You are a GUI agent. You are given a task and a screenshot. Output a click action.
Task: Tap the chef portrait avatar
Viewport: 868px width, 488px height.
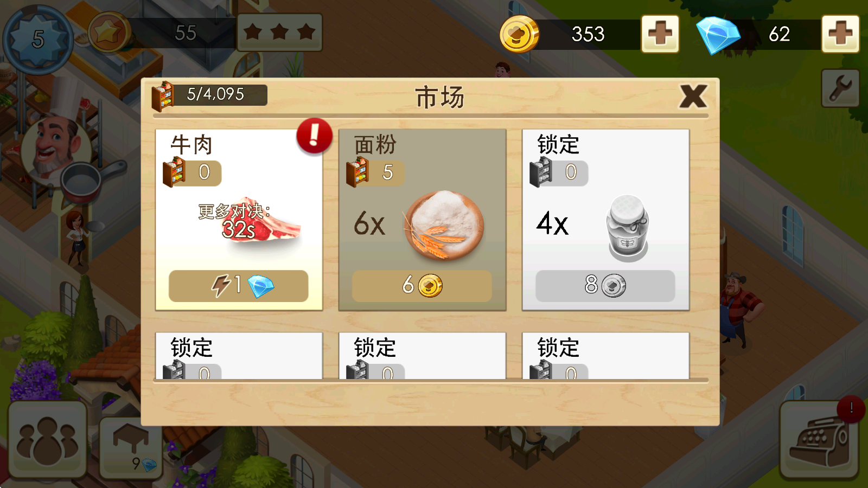click(54, 146)
